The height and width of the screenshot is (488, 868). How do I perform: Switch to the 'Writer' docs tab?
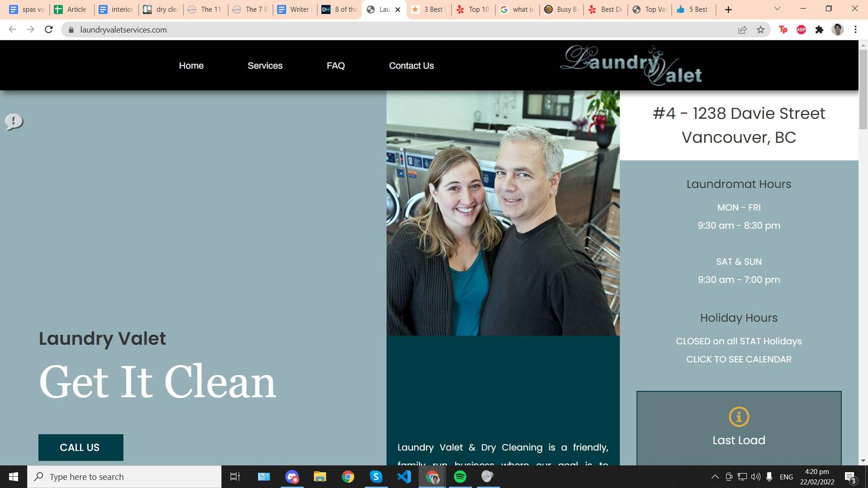click(x=295, y=9)
